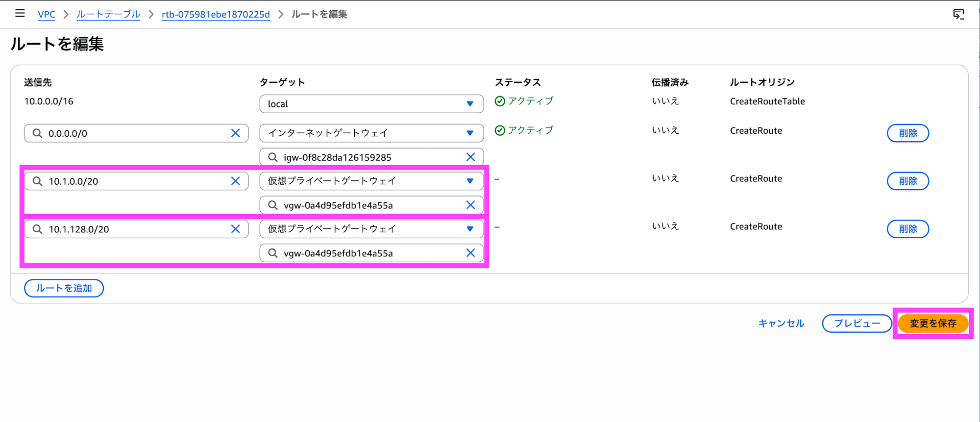Viewport: 980px width, 422px height.
Task: Clear the vgw target for 10.1.128.0/20 route
Action: pos(470,253)
